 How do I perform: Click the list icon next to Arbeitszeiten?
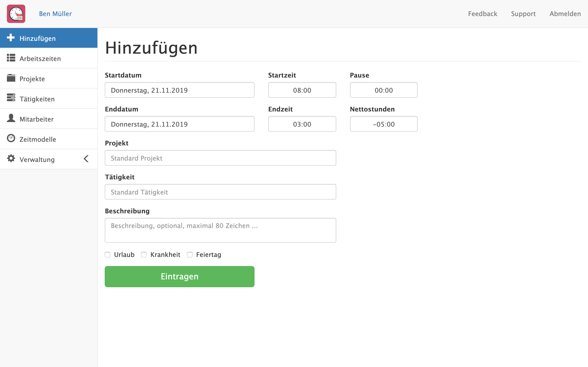pos(11,58)
